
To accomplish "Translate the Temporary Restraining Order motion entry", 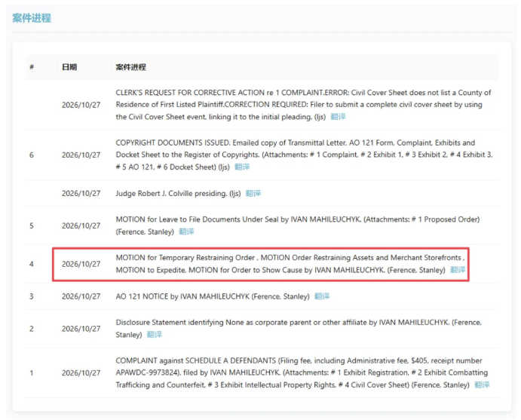I will (458, 270).
